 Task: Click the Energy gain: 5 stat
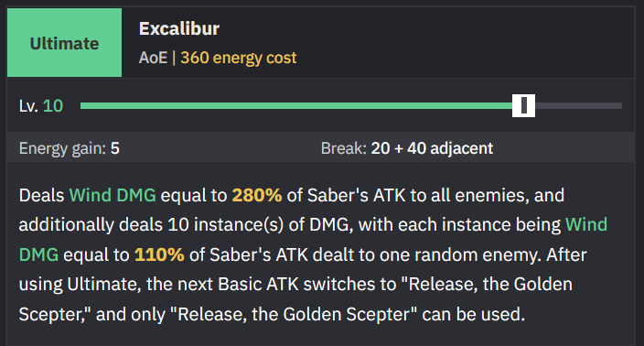pos(69,148)
